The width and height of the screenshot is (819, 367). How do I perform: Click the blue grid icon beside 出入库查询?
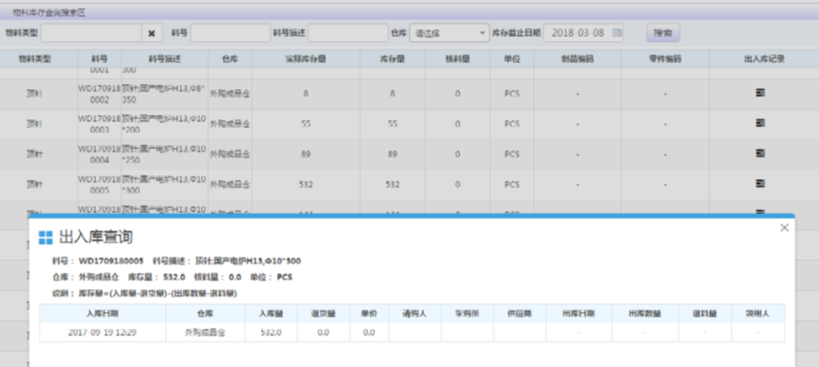(45, 238)
